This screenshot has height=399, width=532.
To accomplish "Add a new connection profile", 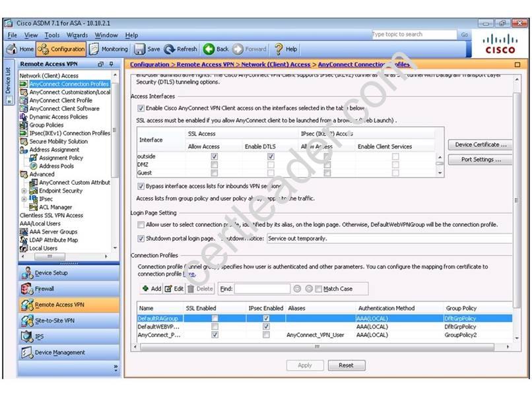I will click(151, 289).
